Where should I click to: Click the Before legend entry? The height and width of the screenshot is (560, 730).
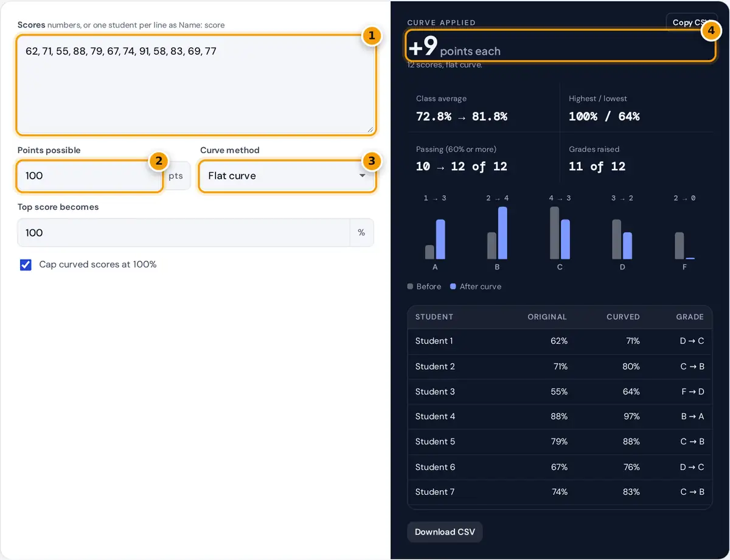424,286
